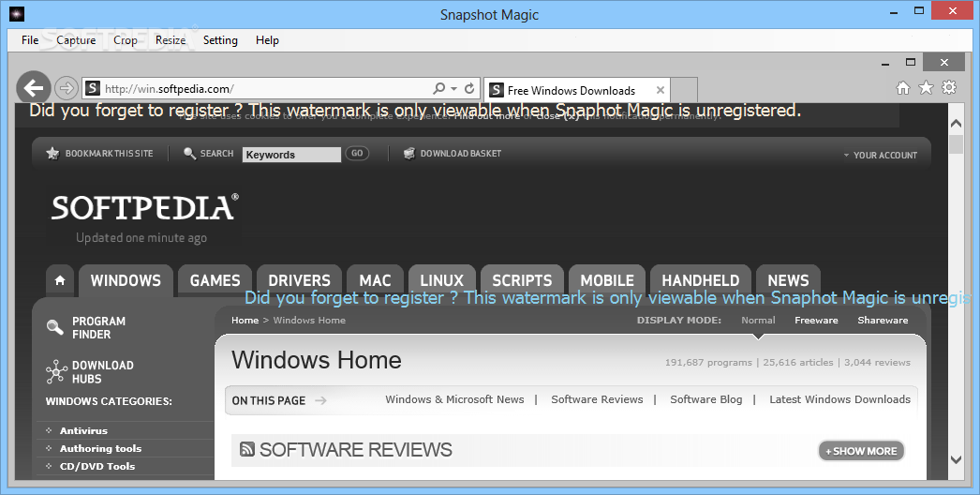The height and width of the screenshot is (495, 980).
Task: Jump to Latest Windows Downloads section
Action: point(840,399)
